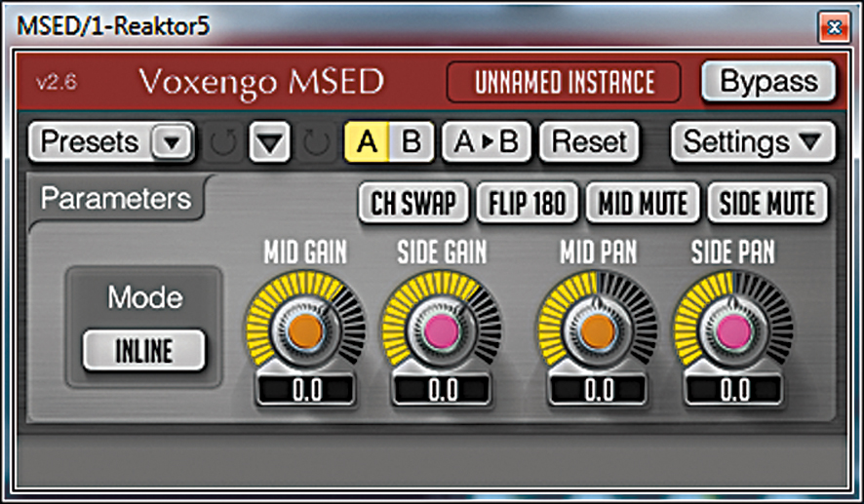The image size is (864, 504).
Task: Click the Mid Pan knob
Action: pyautogui.click(x=598, y=331)
